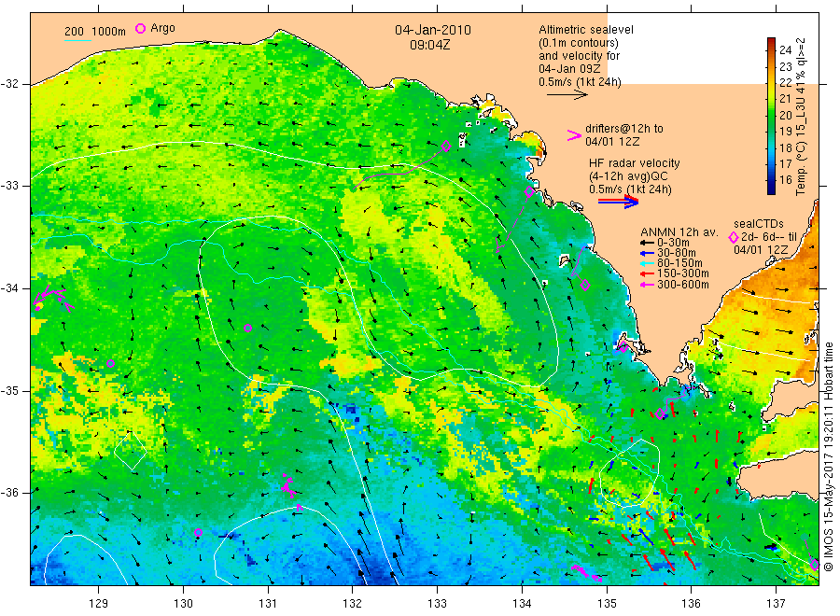Click the cyan 200m depth contour legend line

77,39
